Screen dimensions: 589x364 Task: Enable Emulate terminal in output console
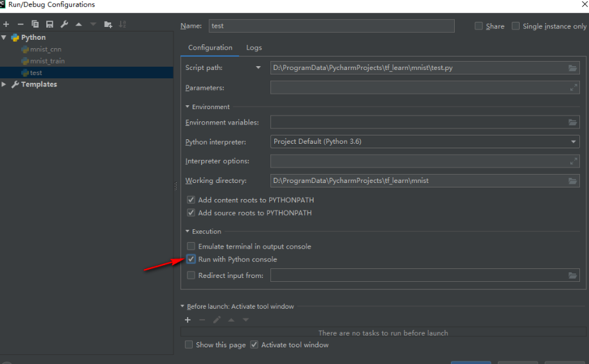tap(191, 246)
